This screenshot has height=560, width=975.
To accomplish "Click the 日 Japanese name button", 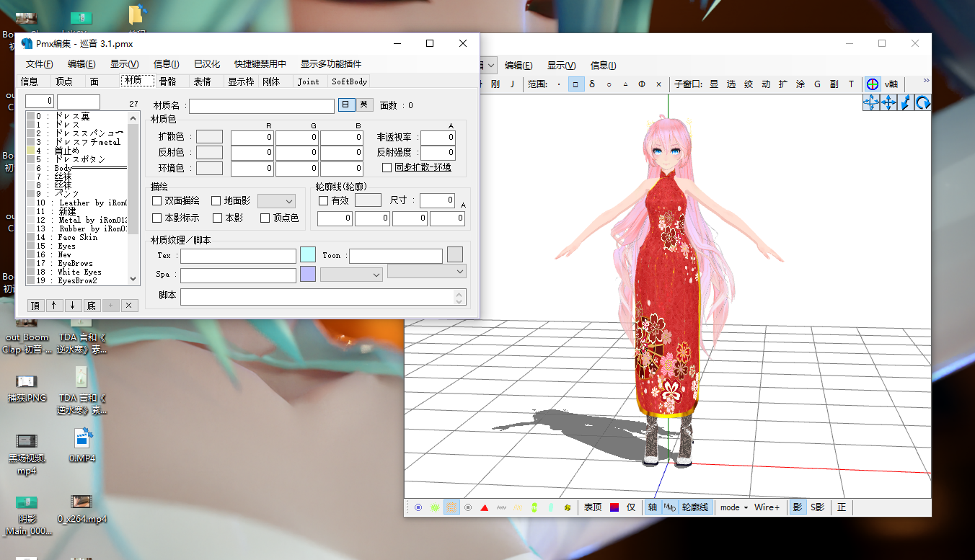I will 347,105.
